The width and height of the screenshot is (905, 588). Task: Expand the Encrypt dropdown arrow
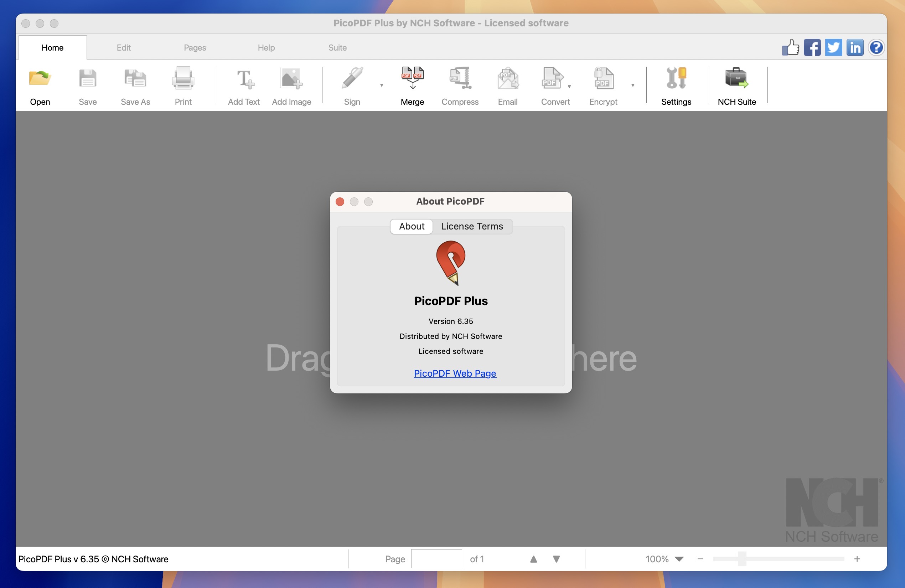coord(633,85)
